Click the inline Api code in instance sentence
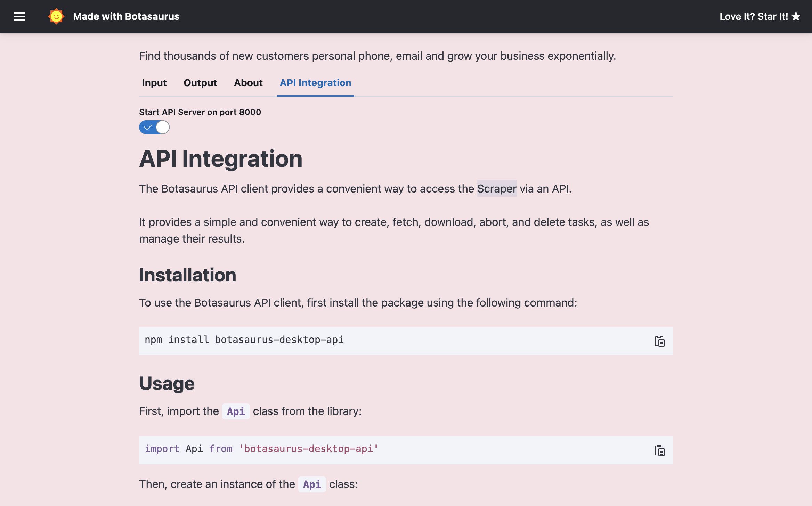 312,484
